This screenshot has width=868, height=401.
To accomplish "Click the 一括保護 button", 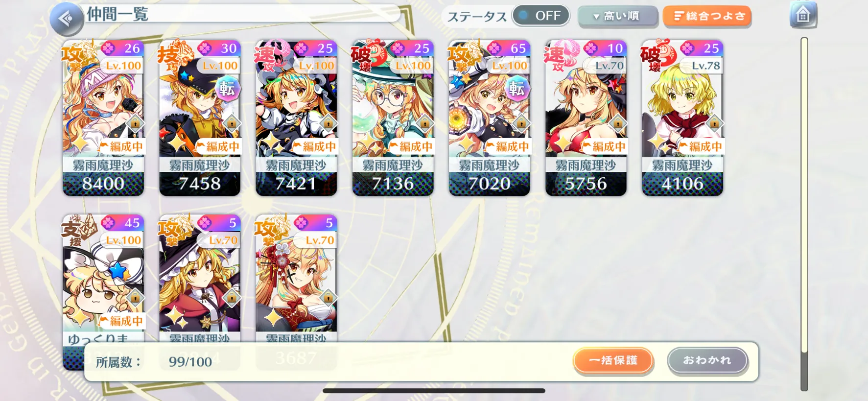I will point(613,361).
